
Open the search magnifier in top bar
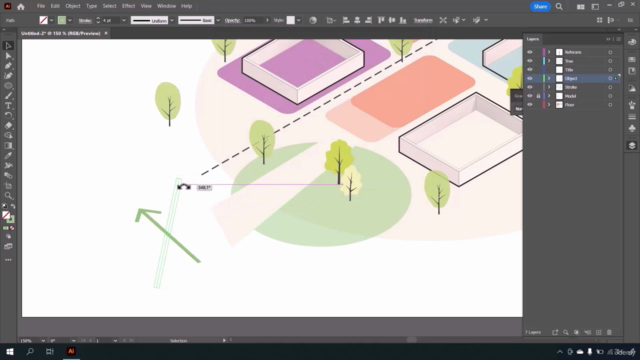(559, 7)
